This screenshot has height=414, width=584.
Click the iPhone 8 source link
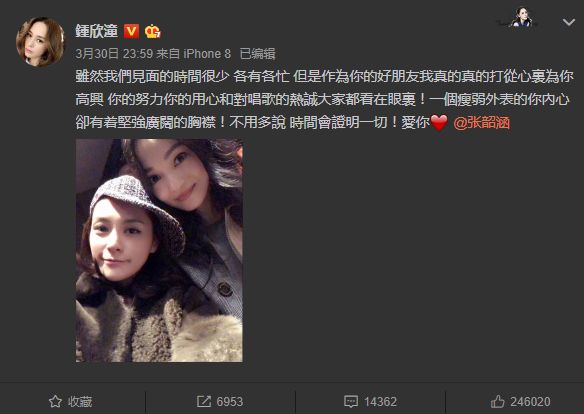pos(207,54)
